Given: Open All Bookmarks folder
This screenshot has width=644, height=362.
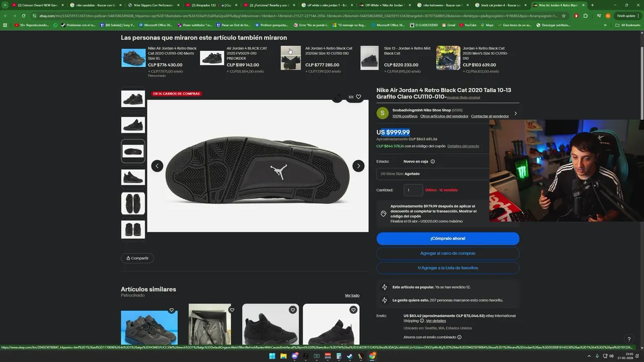Looking at the screenshot, I should tap(628, 25).
